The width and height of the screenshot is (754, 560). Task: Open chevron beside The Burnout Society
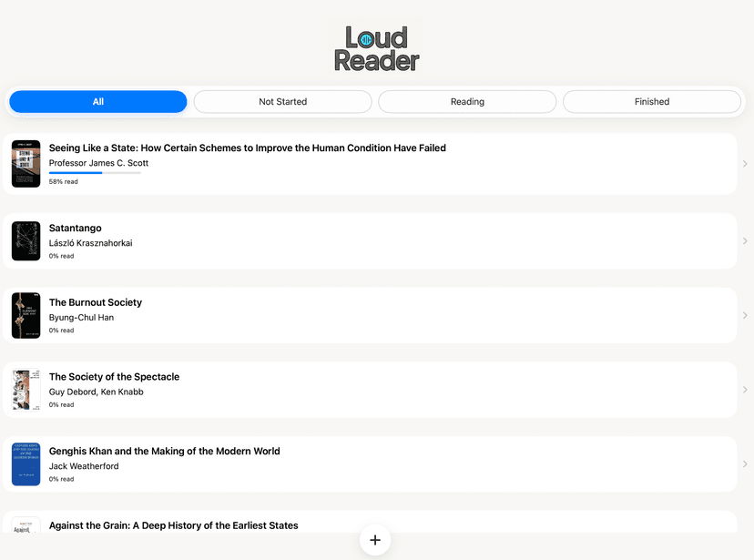(745, 316)
